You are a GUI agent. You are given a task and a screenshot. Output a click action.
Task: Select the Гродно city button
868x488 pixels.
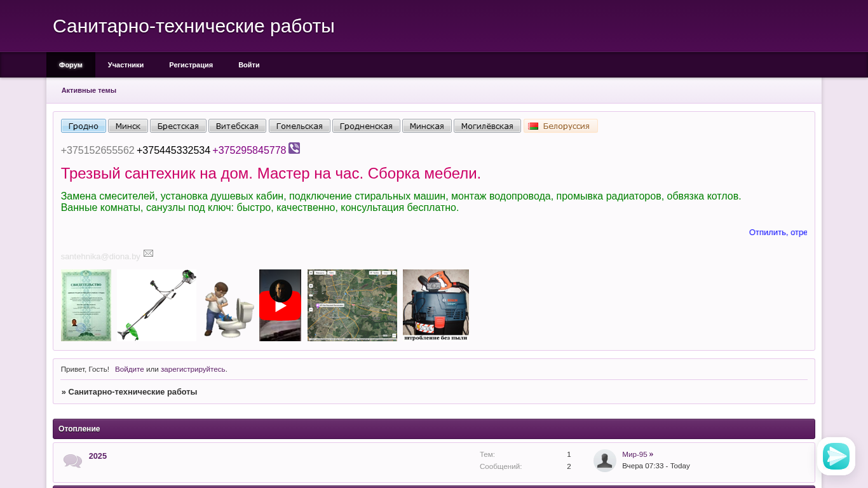[83, 126]
